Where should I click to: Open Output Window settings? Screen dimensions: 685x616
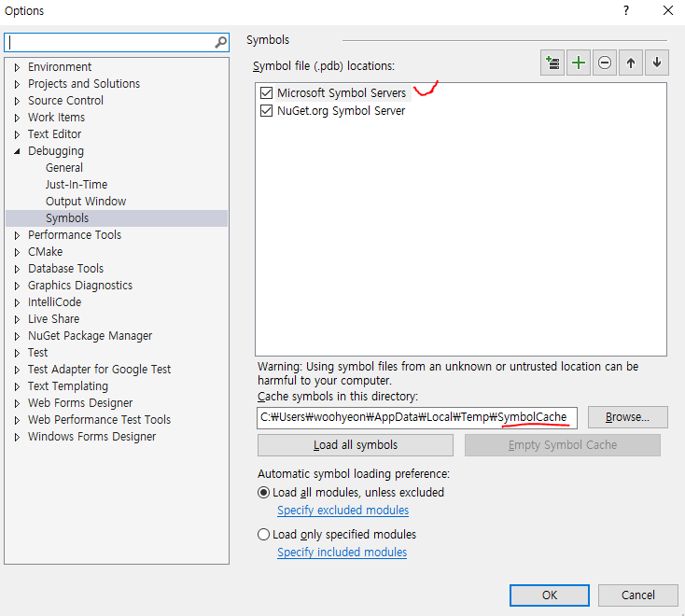86,202
